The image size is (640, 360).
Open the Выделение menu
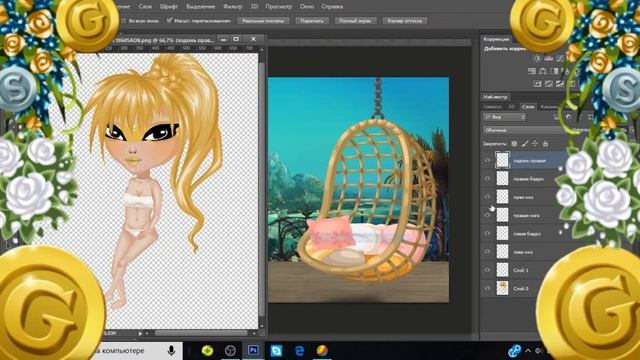click(200, 7)
